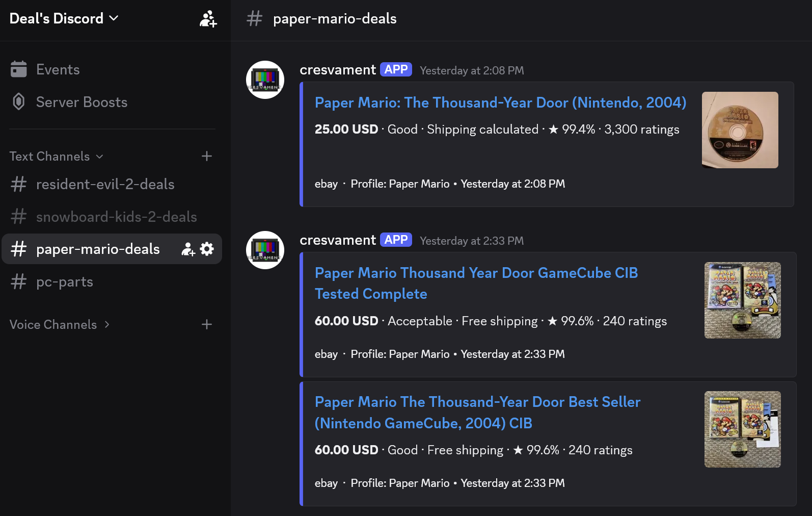Click create invite icon on paper-mario-deals

tap(188, 249)
